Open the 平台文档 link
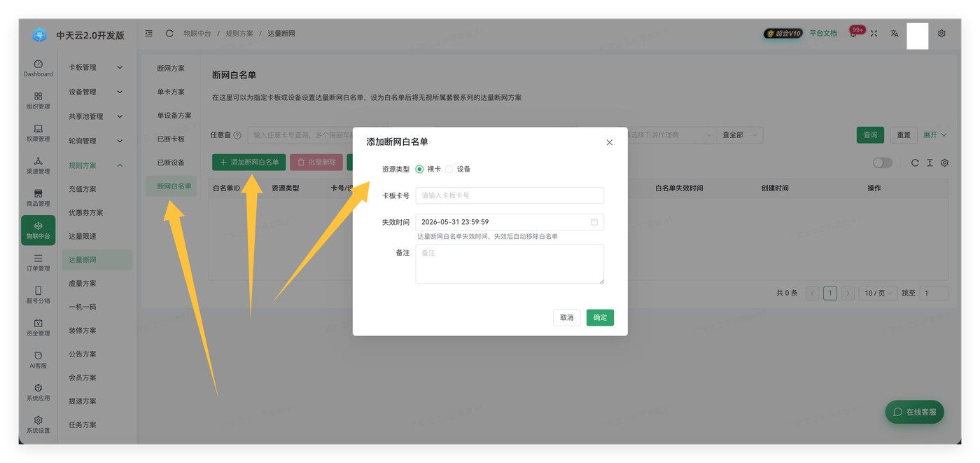This screenshot has width=980, height=463. [823, 33]
